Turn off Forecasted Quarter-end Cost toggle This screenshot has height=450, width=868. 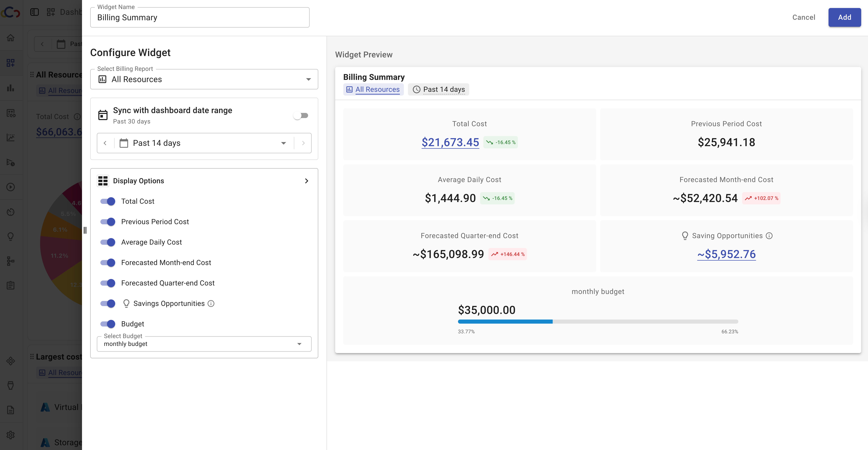(x=108, y=283)
